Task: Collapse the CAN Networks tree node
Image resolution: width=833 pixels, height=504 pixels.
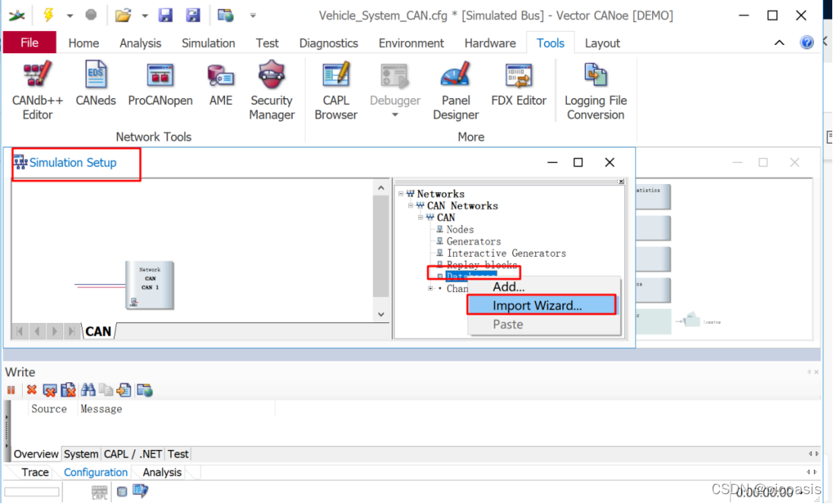Action: [410, 205]
